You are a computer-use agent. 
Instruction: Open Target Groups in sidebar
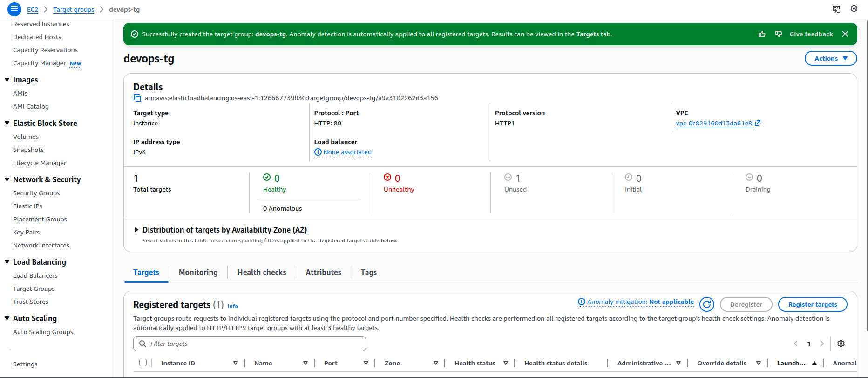point(34,289)
